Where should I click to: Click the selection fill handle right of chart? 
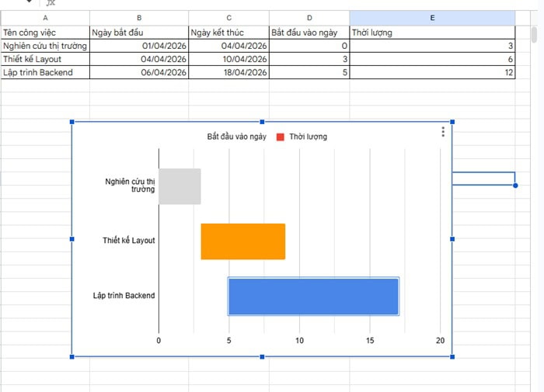(x=515, y=186)
